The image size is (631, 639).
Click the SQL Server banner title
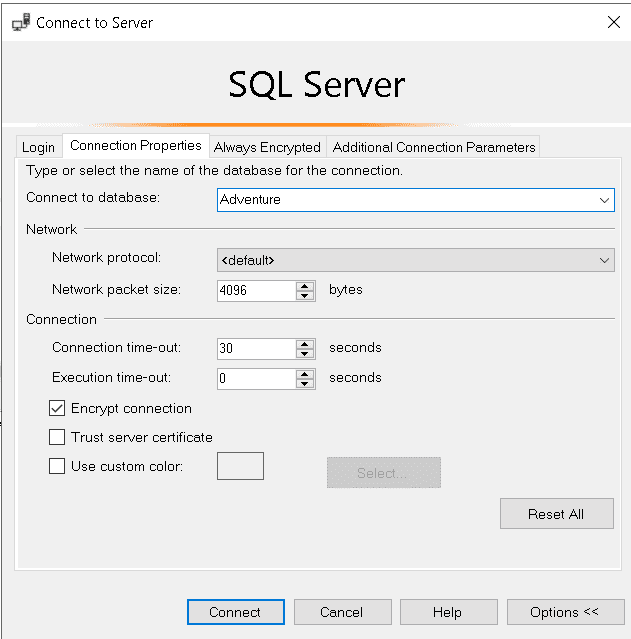317,84
